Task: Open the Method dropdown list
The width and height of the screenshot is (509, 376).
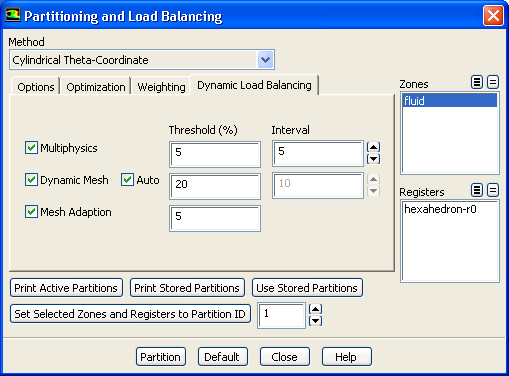Action: (265, 60)
